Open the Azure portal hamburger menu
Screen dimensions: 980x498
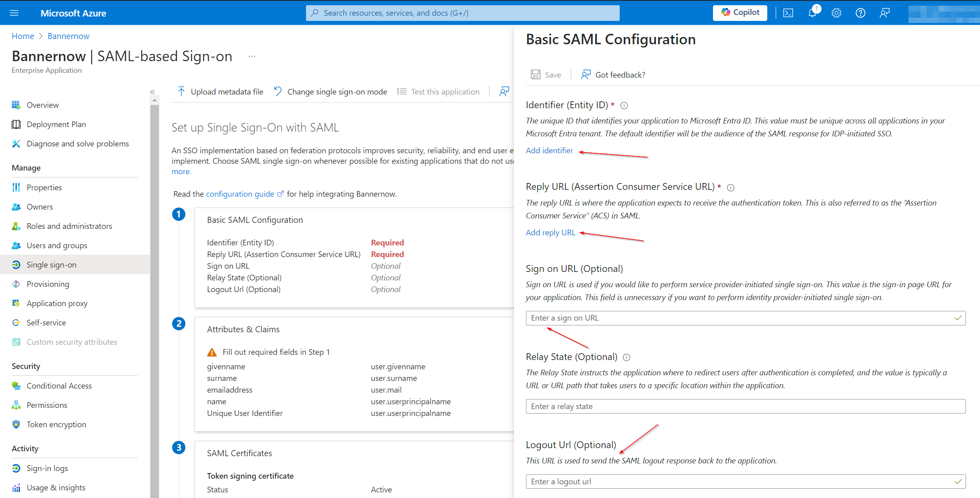[14, 13]
